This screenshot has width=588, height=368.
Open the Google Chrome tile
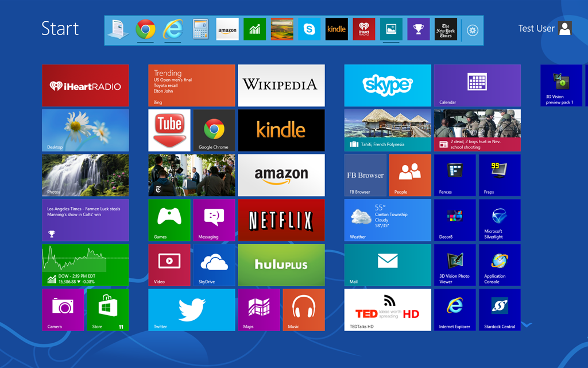pos(214,131)
